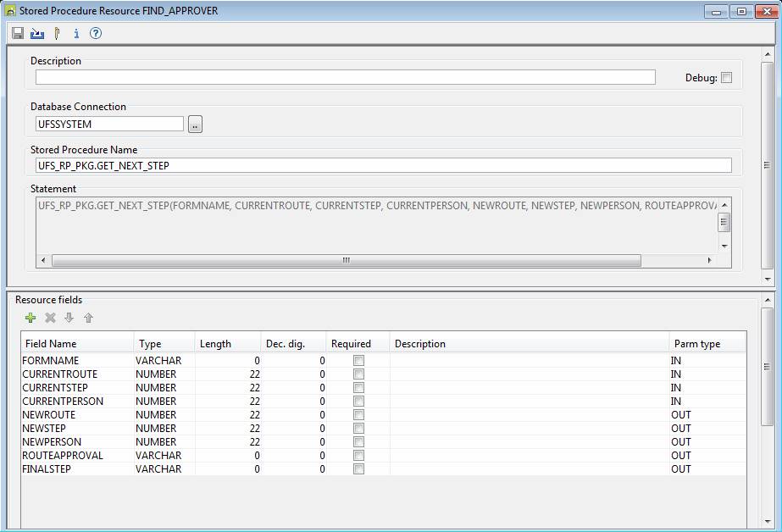Image resolution: width=782 pixels, height=532 pixels.
Task: Click the move field up arrow
Action: coord(88,318)
